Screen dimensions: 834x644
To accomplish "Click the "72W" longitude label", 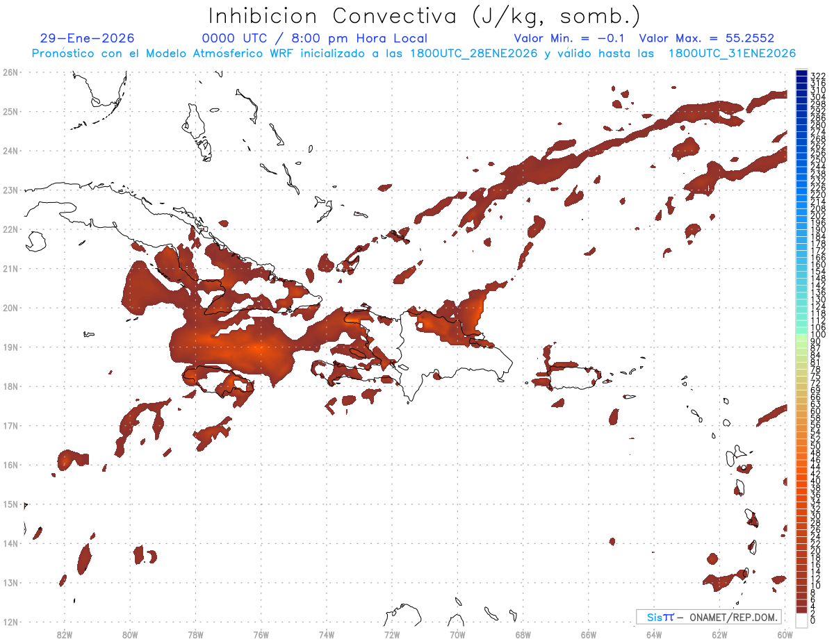I will point(392,634).
